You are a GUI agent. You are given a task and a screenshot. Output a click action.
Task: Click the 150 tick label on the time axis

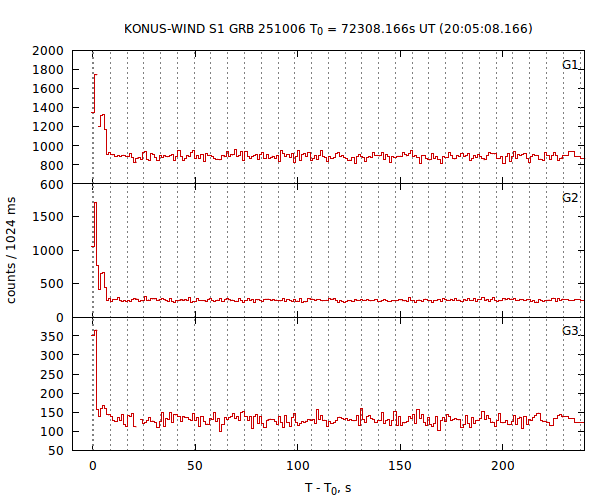click(x=400, y=466)
